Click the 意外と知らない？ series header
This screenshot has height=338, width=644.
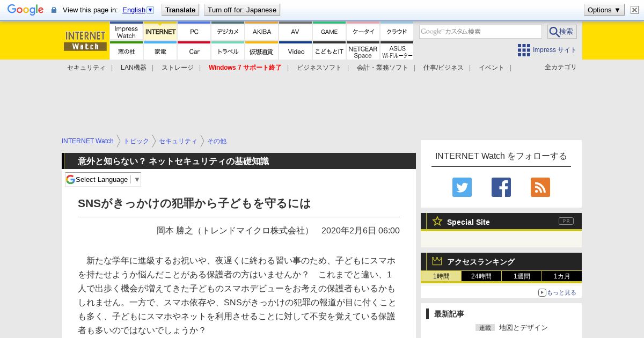click(x=173, y=161)
